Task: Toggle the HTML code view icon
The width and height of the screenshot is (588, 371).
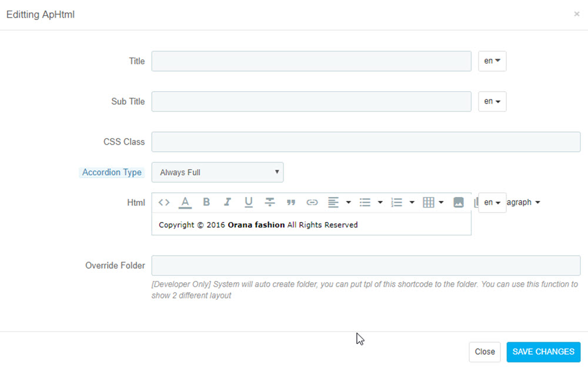Action: [x=164, y=203]
